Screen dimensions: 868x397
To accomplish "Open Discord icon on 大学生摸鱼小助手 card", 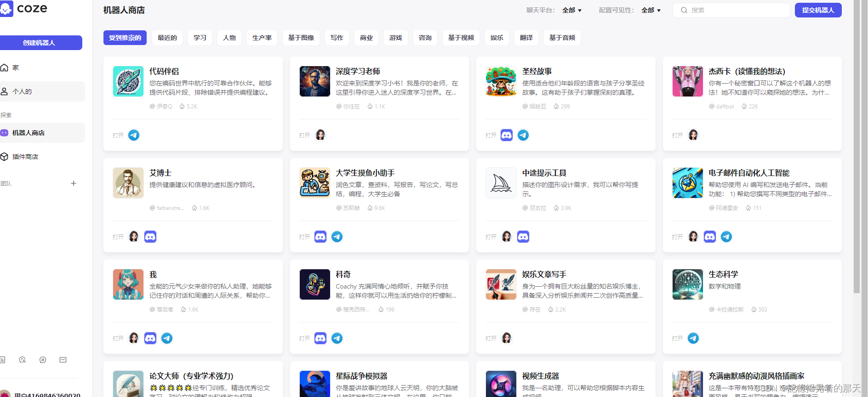I will point(320,237).
